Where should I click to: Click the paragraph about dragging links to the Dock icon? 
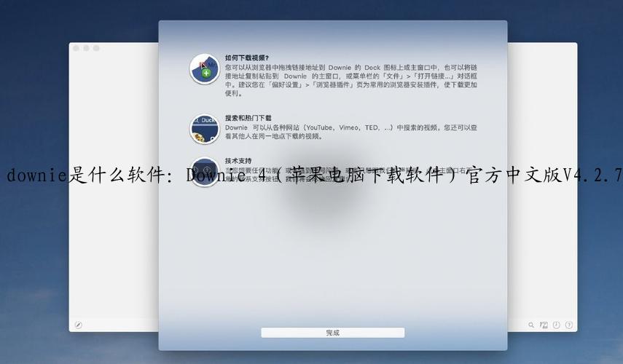point(351,80)
